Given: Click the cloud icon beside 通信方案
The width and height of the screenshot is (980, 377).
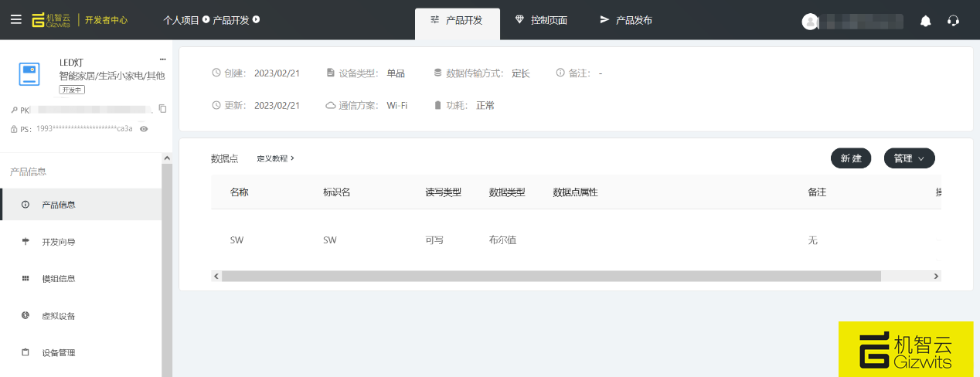Looking at the screenshot, I should [331, 105].
